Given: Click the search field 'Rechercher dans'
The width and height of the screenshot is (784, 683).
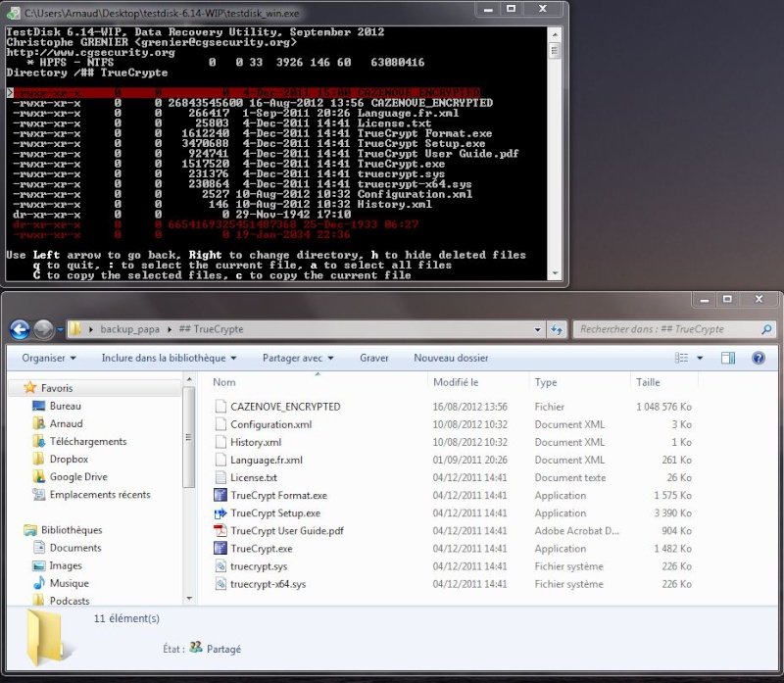Looking at the screenshot, I should click(x=667, y=329).
